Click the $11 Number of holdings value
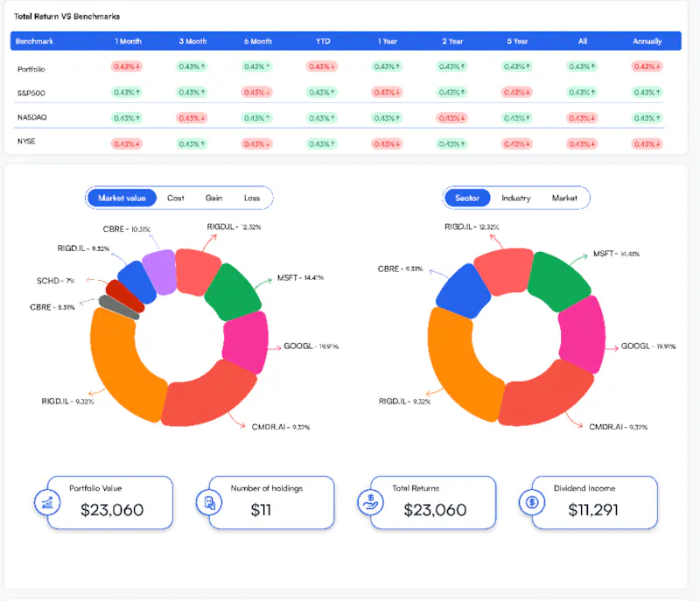Screen dimensions: 700x601 [x=261, y=510]
